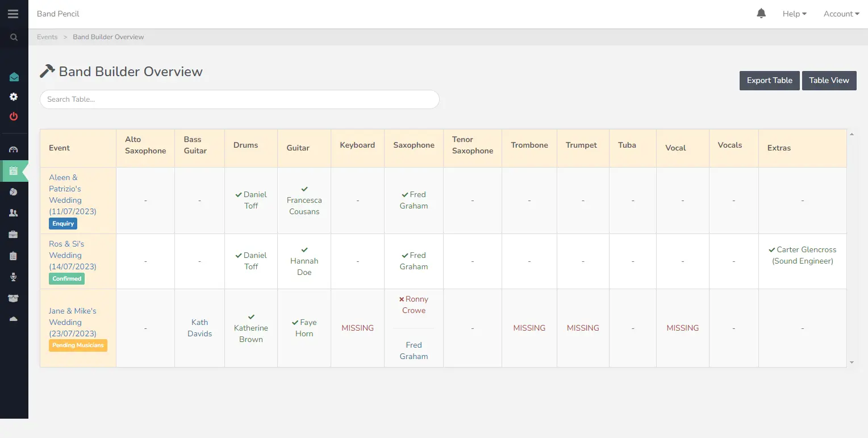Open Ros & Si's Wedding event link
The image size is (868, 438).
(x=73, y=255)
